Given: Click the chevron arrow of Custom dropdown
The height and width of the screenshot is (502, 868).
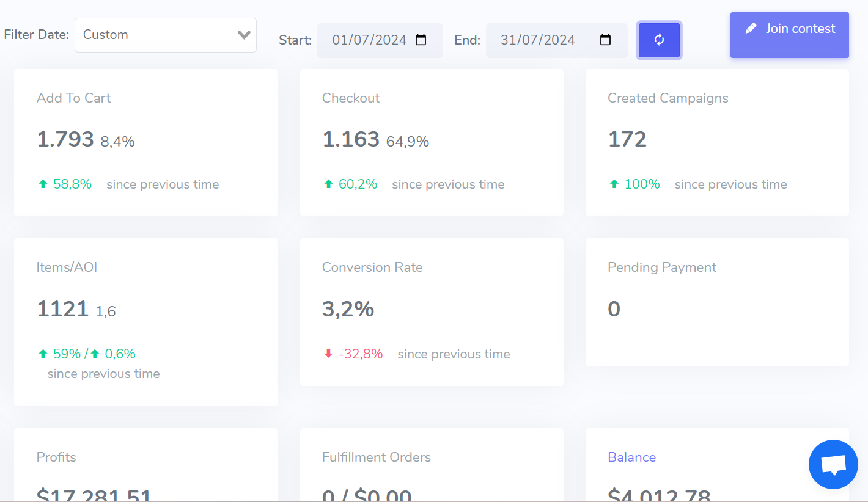Looking at the screenshot, I should [244, 35].
